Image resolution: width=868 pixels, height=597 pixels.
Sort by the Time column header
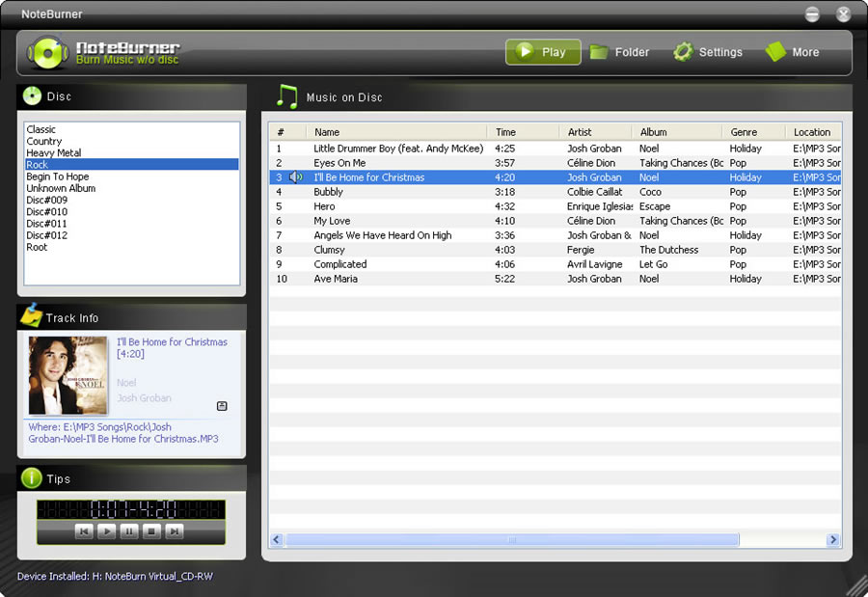pyautogui.click(x=524, y=132)
